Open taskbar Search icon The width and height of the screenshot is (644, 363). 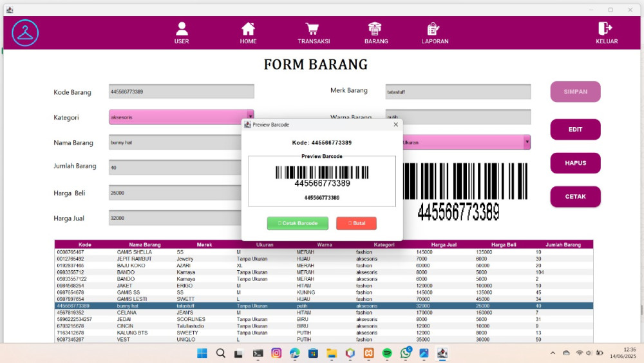(x=220, y=353)
